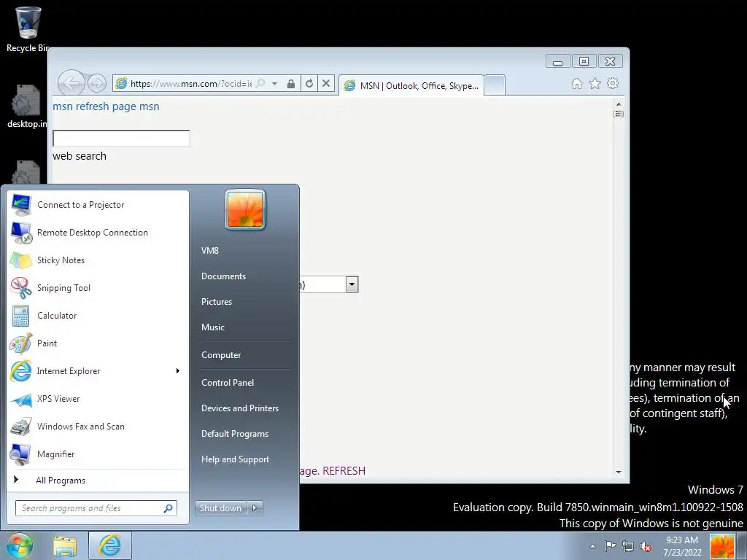
Task: Open Magnifier tool
Action: (x=98, y=454)
